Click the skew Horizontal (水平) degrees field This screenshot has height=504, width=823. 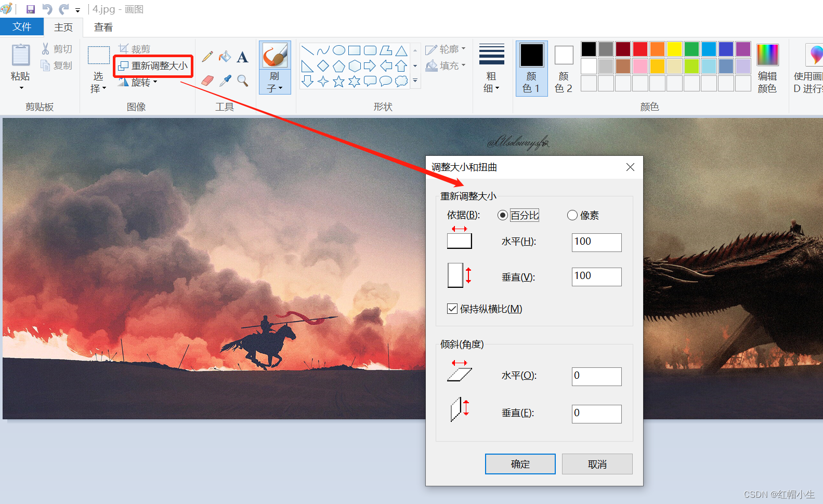coord(596,376)
